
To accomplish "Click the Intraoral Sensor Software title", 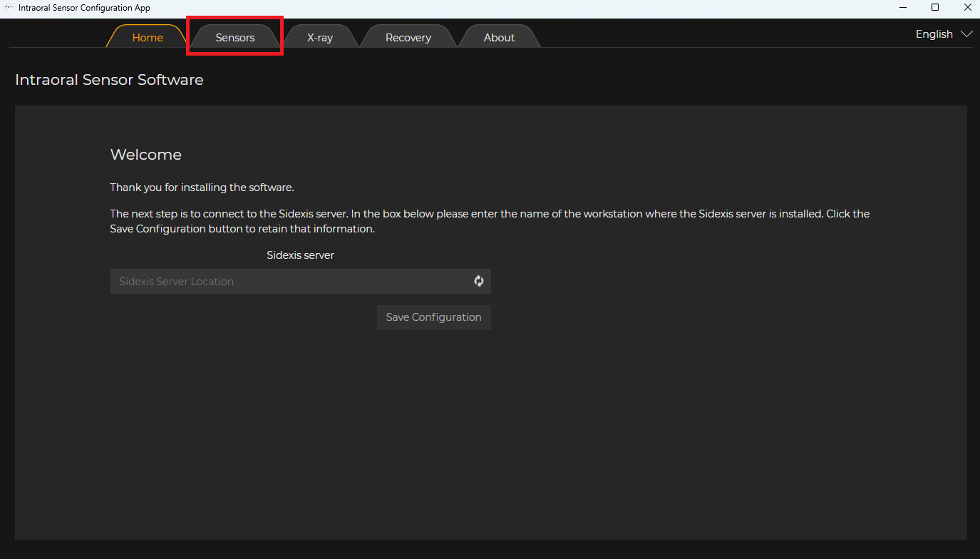I will (109, 80).
